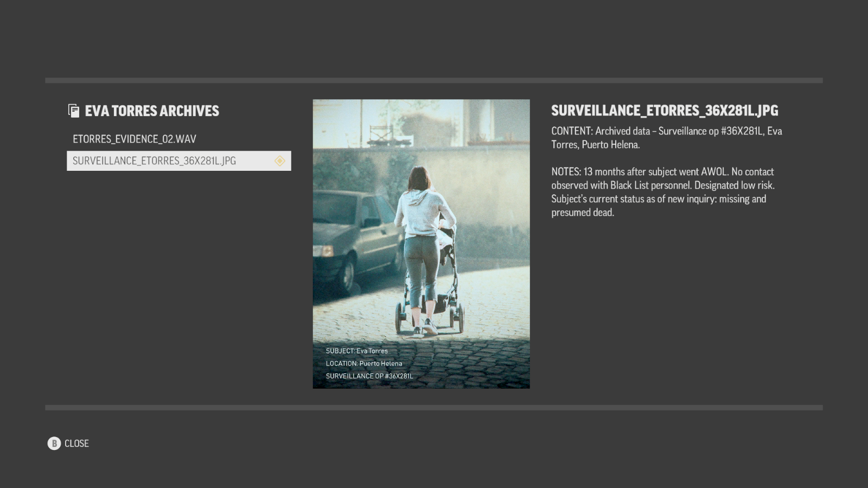Screen dimensions: 868x488
Task: Open the surveillance photo of woman with stroller
Action: pyautogui.click(x=421, y=243)
